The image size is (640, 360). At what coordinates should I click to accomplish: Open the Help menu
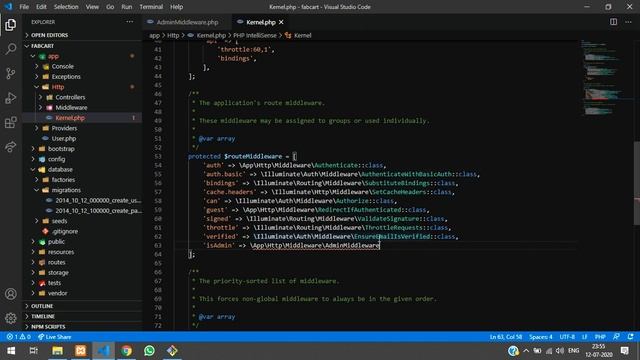[x=176, y=7]
